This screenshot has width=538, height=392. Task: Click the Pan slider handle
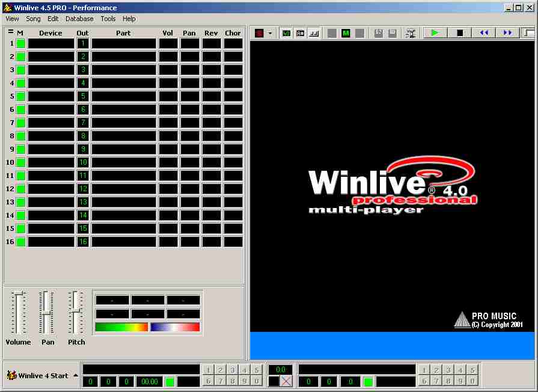pyautogui.click(x=46, y=313)
